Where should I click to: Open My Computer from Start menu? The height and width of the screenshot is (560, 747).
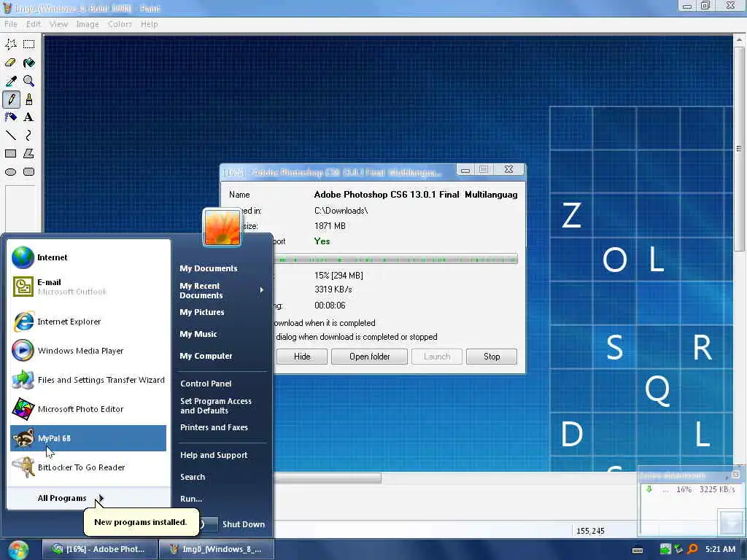point(206,356)
